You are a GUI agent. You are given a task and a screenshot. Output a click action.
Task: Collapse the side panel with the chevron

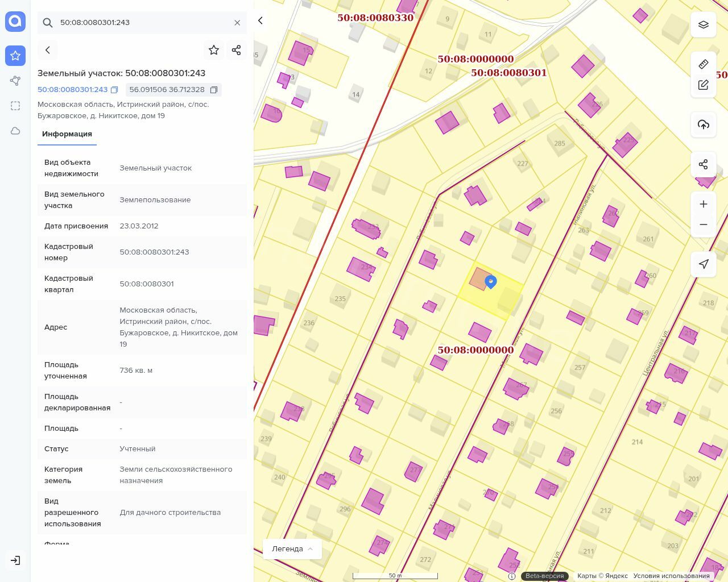tap(260, 20)
